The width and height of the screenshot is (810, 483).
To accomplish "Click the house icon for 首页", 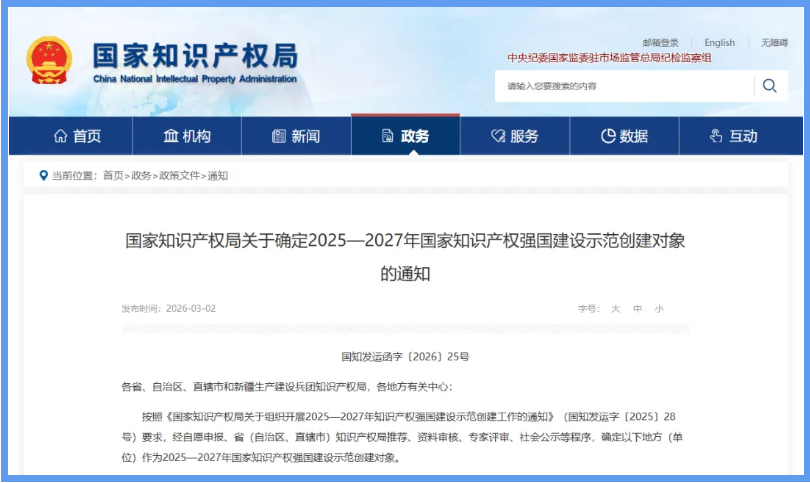I will [x=59, y=137].
